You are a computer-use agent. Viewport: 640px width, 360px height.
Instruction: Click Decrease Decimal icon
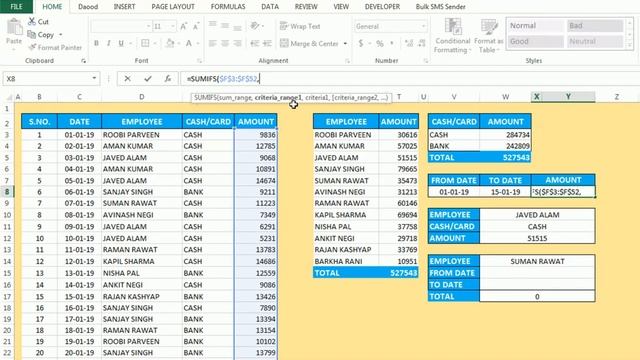click(422, 43)
